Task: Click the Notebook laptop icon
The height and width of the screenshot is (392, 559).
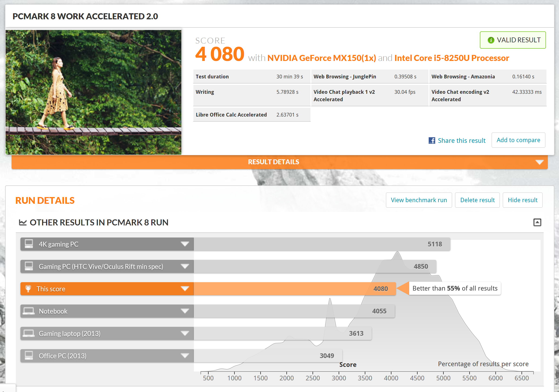Action: [28, 311]
